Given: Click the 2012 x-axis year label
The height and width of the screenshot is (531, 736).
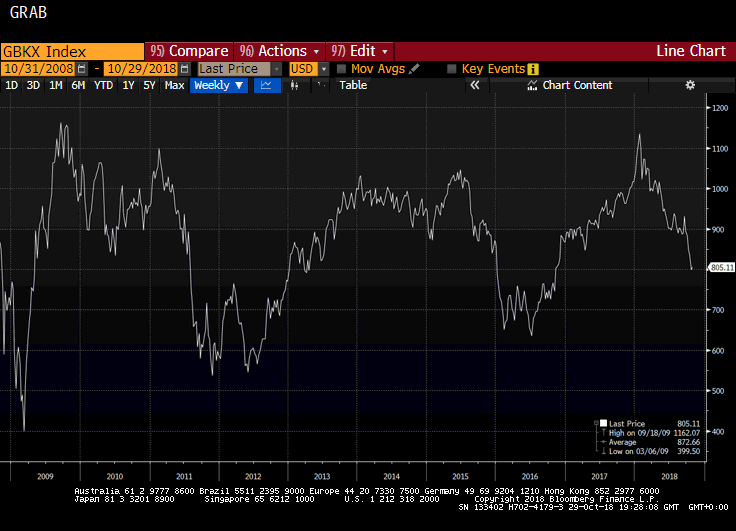Looking at the screenshot, I should 253,477.
